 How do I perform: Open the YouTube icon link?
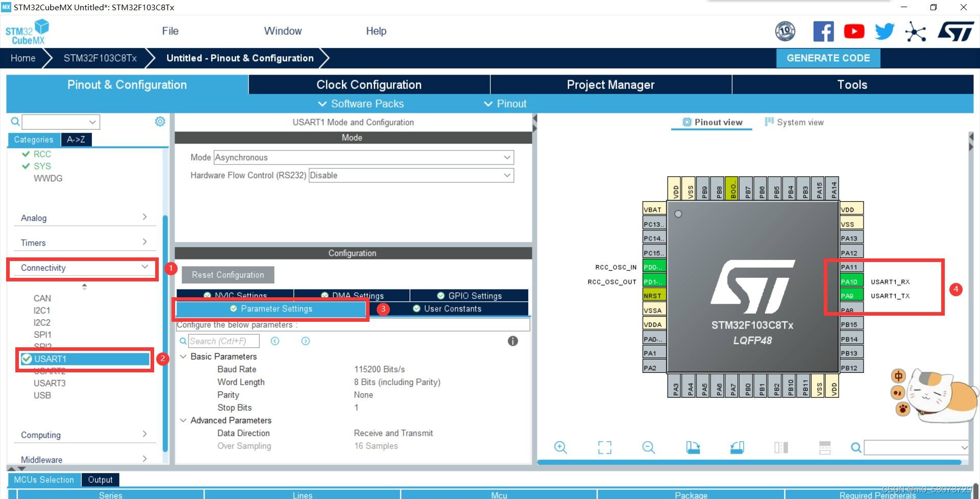[x=854, y=32]
